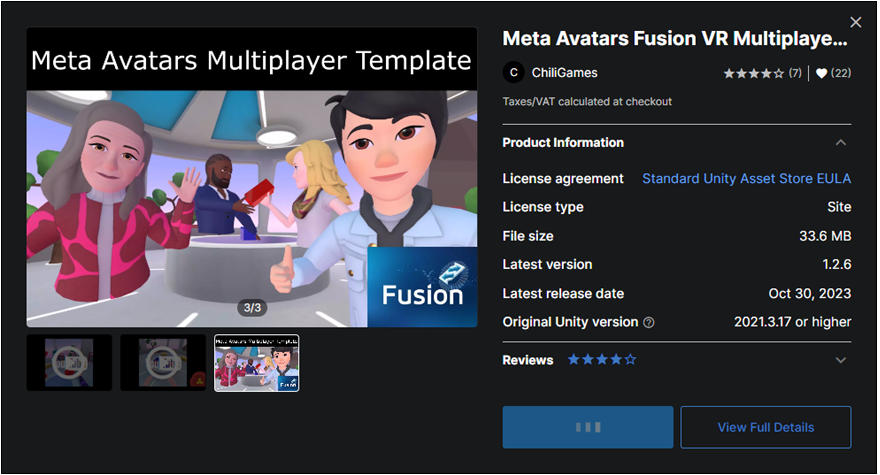Click the heart favorites icon
Viewport: 880px width, 475px height.
(821, 73)
